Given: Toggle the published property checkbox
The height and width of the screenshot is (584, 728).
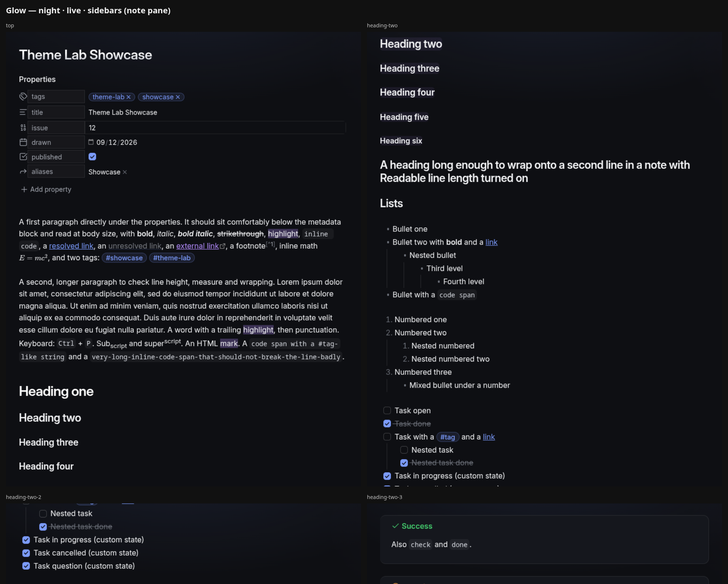Looking at the screenshot, I should 92,157.
